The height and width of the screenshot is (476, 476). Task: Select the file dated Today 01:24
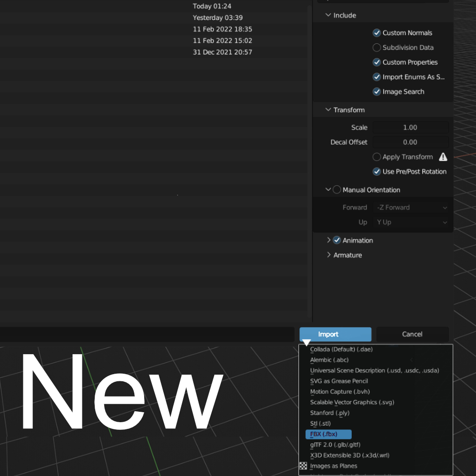(153, 6)
